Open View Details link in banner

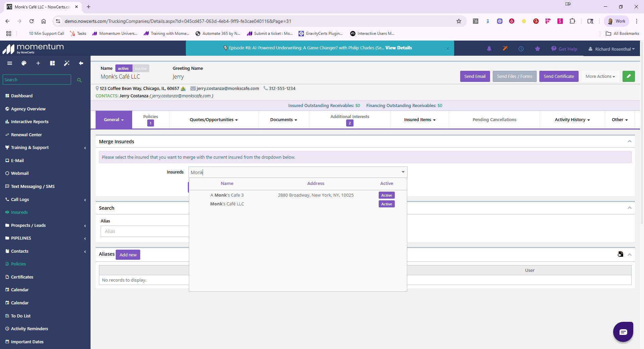point(398,48)
